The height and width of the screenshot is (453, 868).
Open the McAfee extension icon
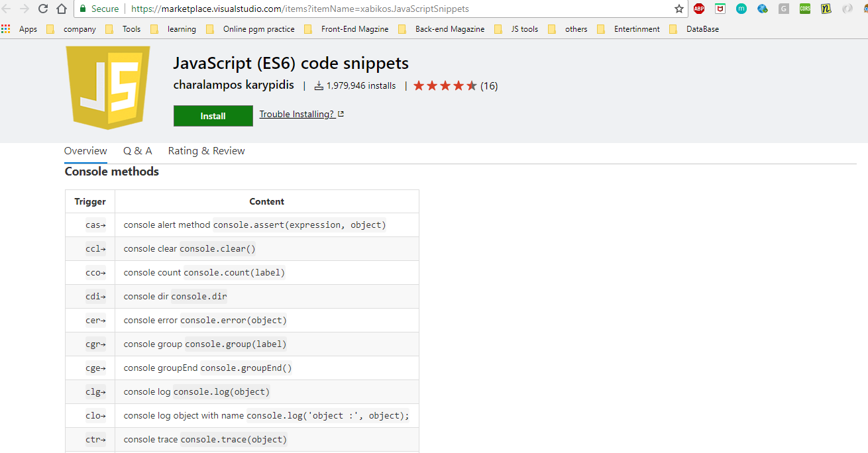tap(720, 9)
